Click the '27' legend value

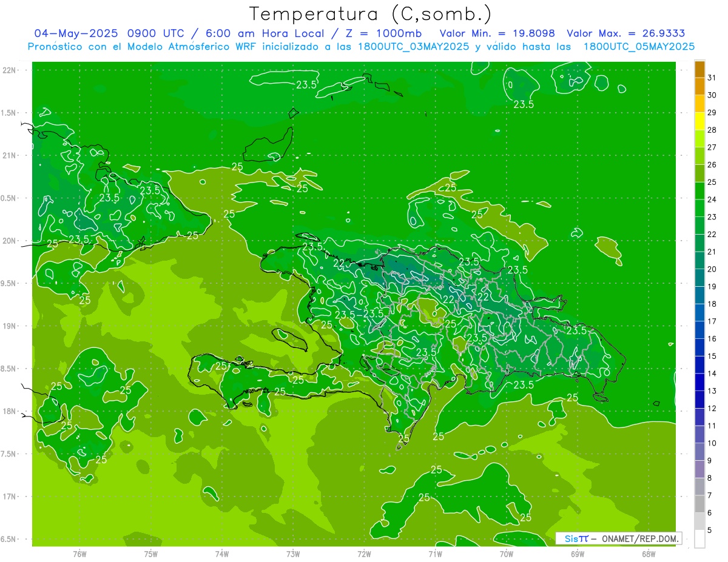(x=712, y=147)
